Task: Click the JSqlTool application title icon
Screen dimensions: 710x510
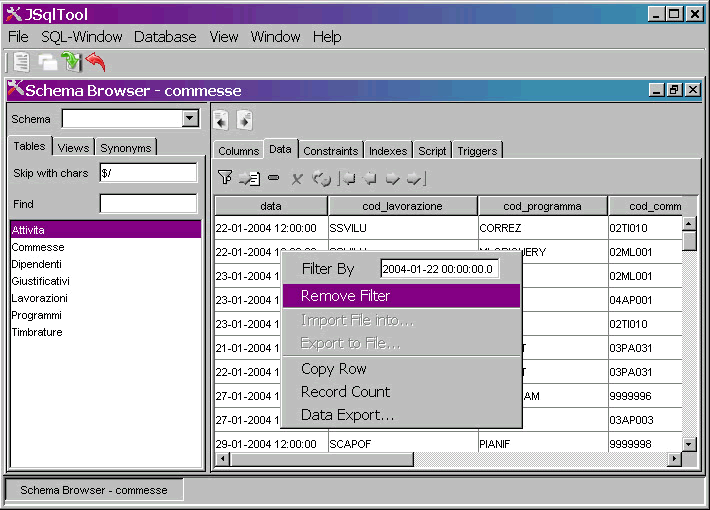Action: (x=14, y=14)
